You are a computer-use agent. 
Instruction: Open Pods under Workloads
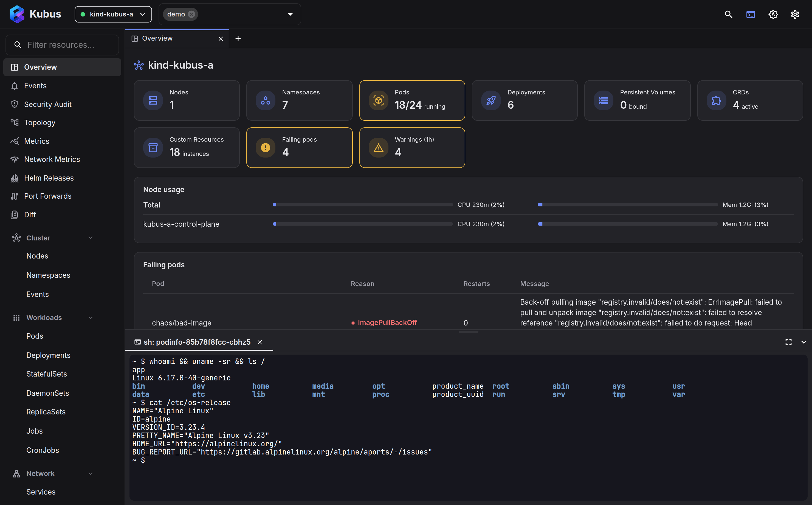point(35,336)
